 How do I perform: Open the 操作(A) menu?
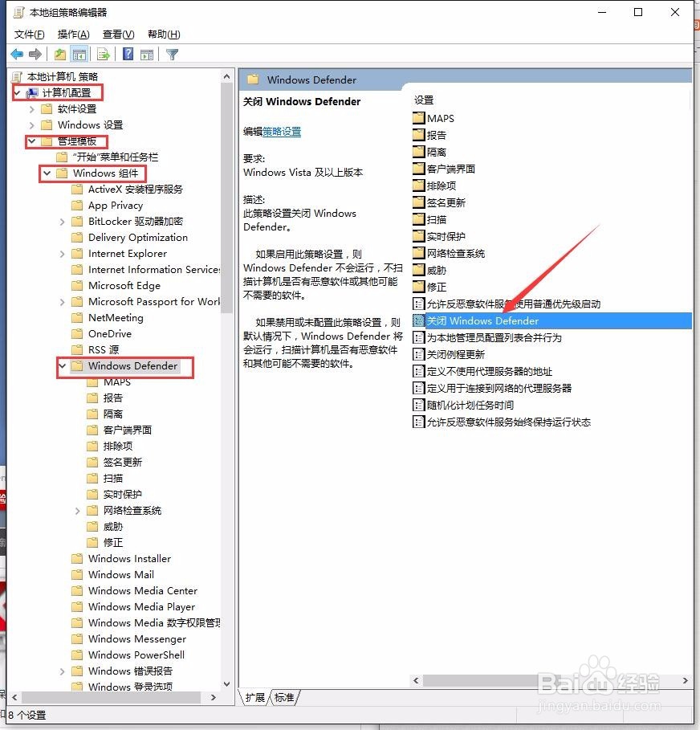(x=73, y=34)
